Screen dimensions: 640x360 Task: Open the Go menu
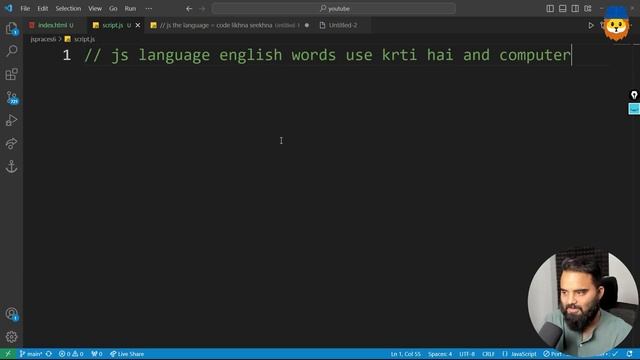(113, 9)
